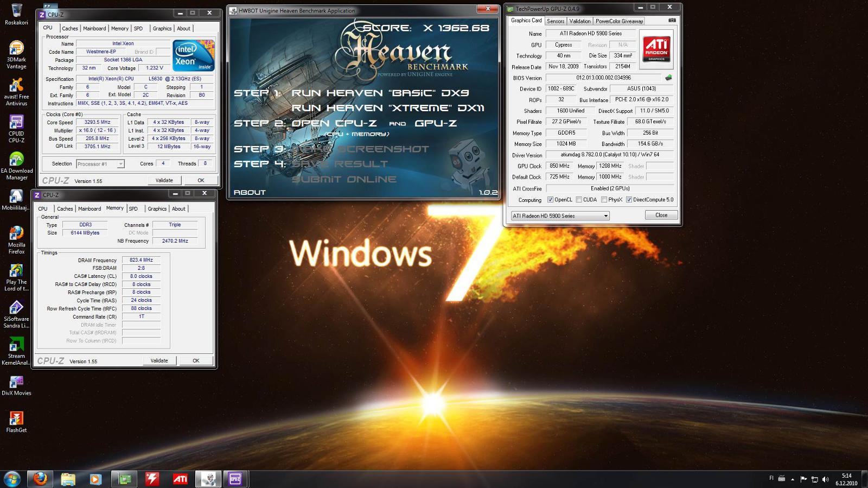Open Graphics tab in CPU-Z Memory window
The height and width of the screenshot is (488, 868).
[157, 208]
